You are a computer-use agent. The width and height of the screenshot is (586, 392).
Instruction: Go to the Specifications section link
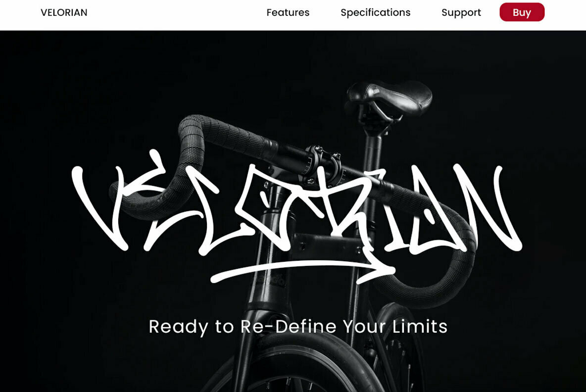click(375, 13)
